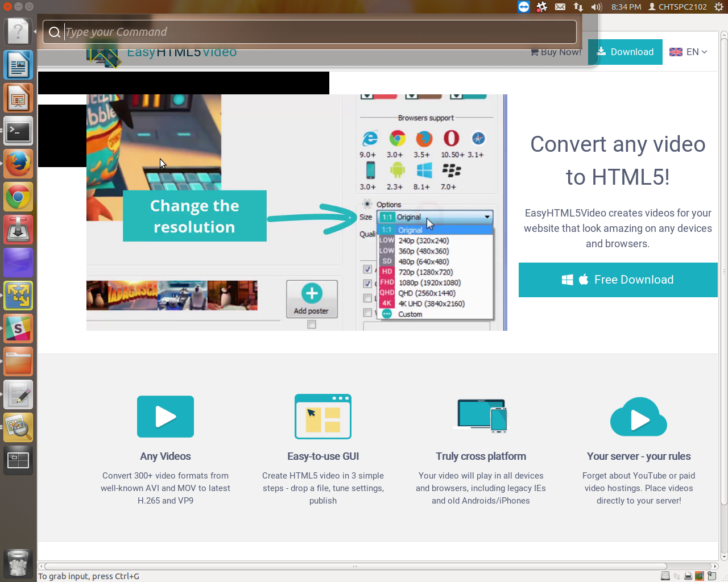The image size is (728, 582).
Task: Choose 4K UHD (3840x2160) option
Action: (431, 304)
